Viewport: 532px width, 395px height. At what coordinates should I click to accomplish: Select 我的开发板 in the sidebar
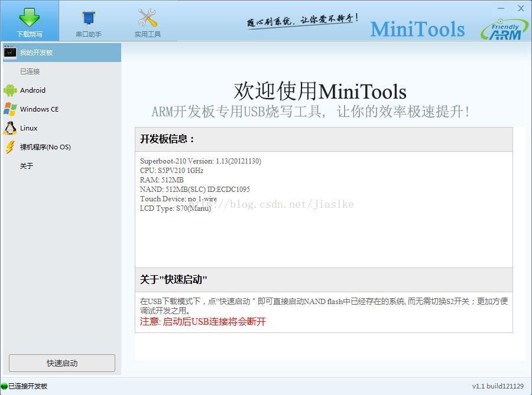pyautogui.click(x=62, y=53)
